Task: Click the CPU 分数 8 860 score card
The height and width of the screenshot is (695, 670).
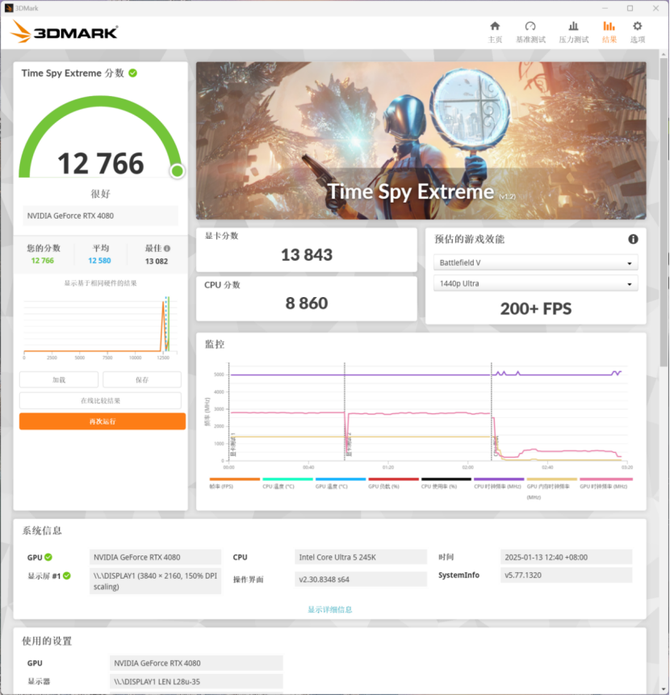Action: pyautogui.click(x=307, y=299)
